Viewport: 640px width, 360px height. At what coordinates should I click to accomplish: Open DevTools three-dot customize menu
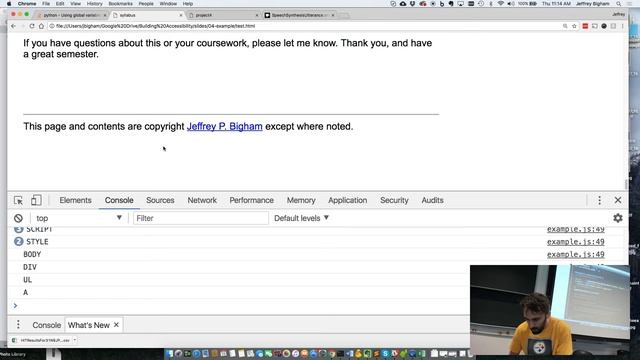click(599, 200)
